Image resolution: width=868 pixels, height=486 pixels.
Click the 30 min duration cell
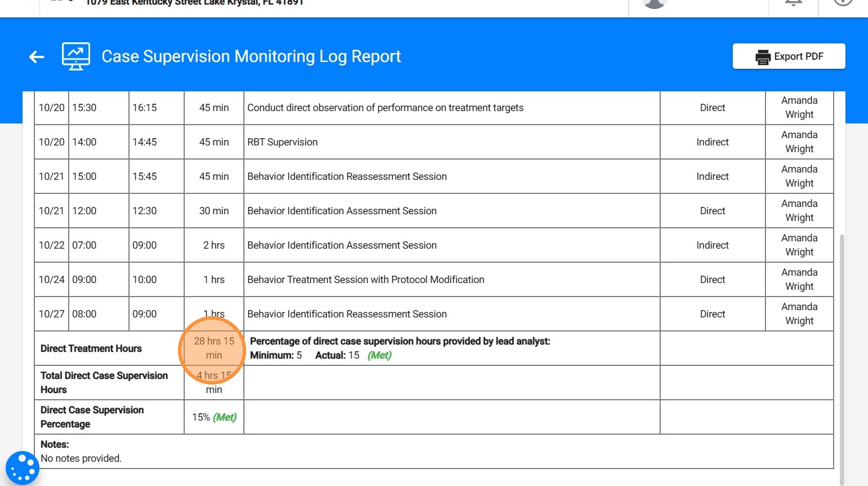[214, 211]
